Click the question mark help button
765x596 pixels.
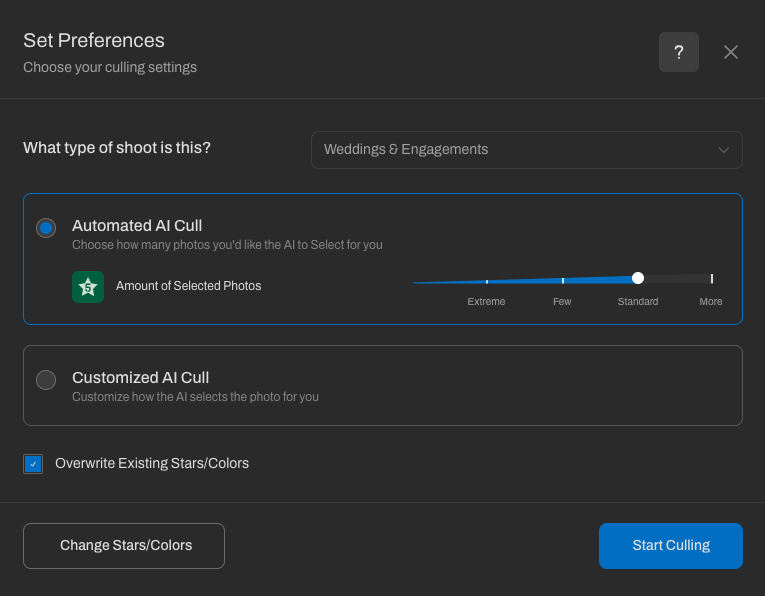(x=678, y=52)
